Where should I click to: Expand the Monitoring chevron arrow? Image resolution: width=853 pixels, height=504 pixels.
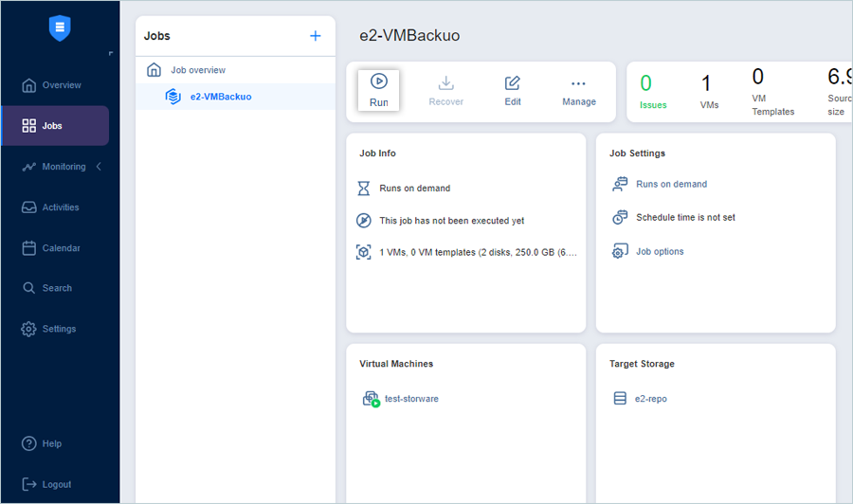(99, 167)
